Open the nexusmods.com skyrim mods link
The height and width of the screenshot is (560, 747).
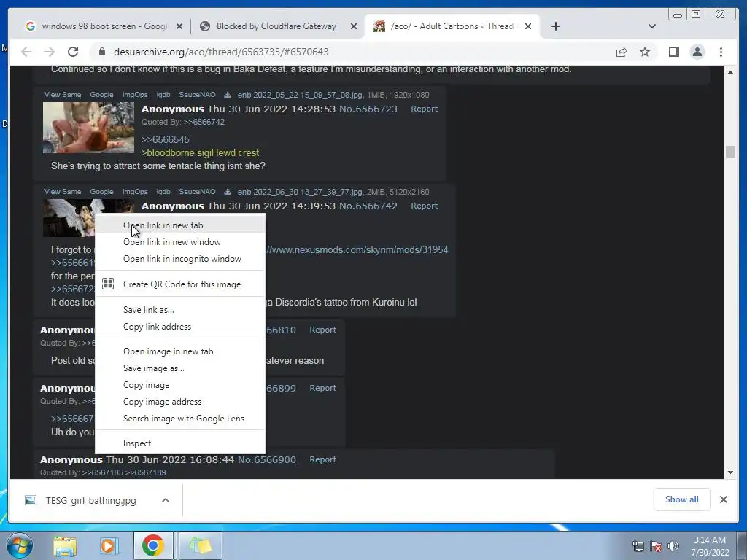(x=357, y=250)
